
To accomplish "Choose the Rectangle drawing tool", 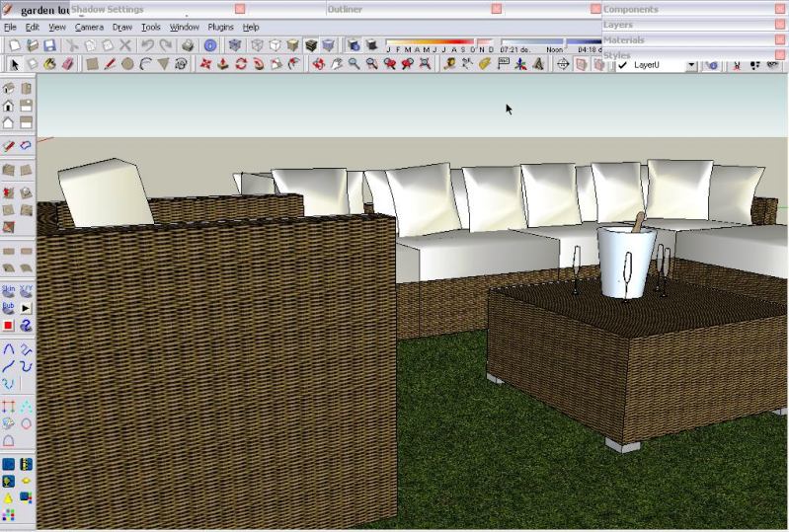I will click(x=92, y=64).
